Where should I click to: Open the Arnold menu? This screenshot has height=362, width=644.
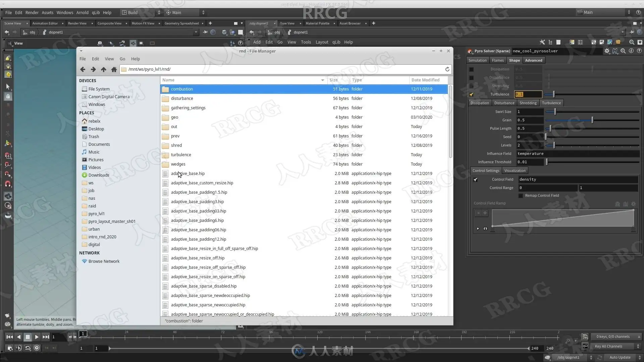[82, 12]
